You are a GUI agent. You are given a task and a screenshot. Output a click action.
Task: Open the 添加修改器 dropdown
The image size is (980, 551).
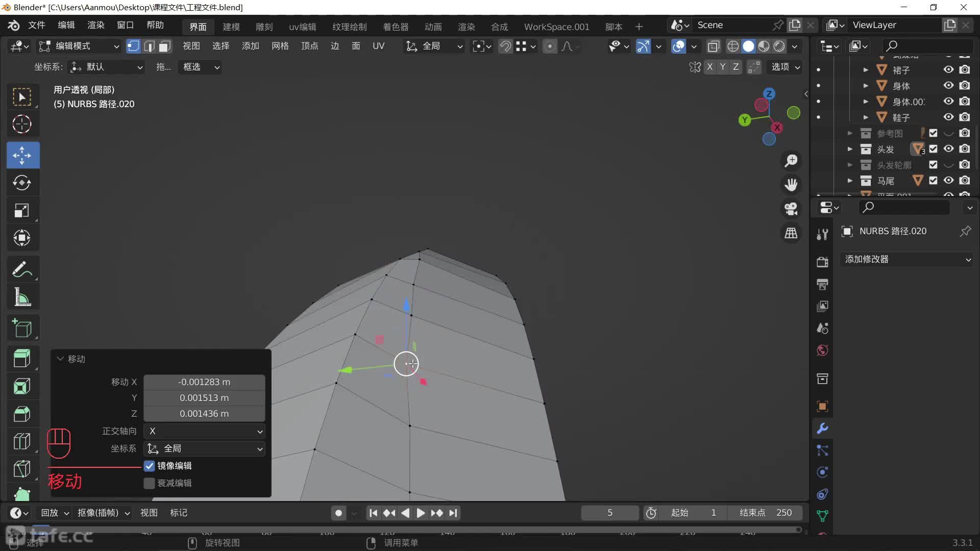click(x=907, y=259)
